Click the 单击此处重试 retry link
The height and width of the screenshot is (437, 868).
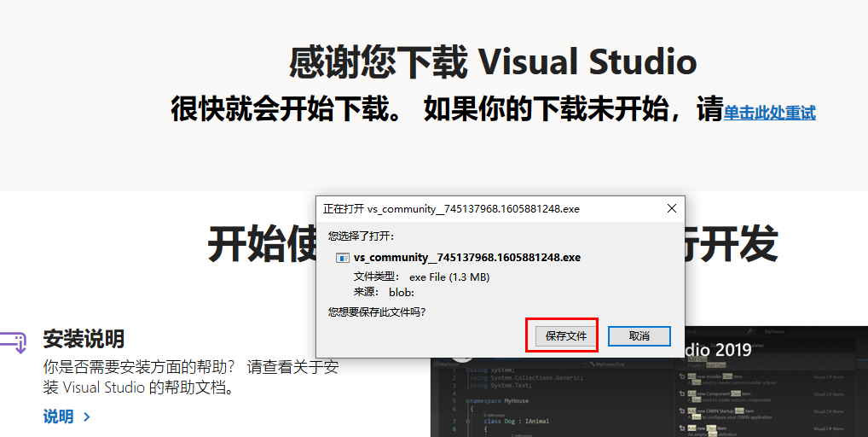[769, 113]
